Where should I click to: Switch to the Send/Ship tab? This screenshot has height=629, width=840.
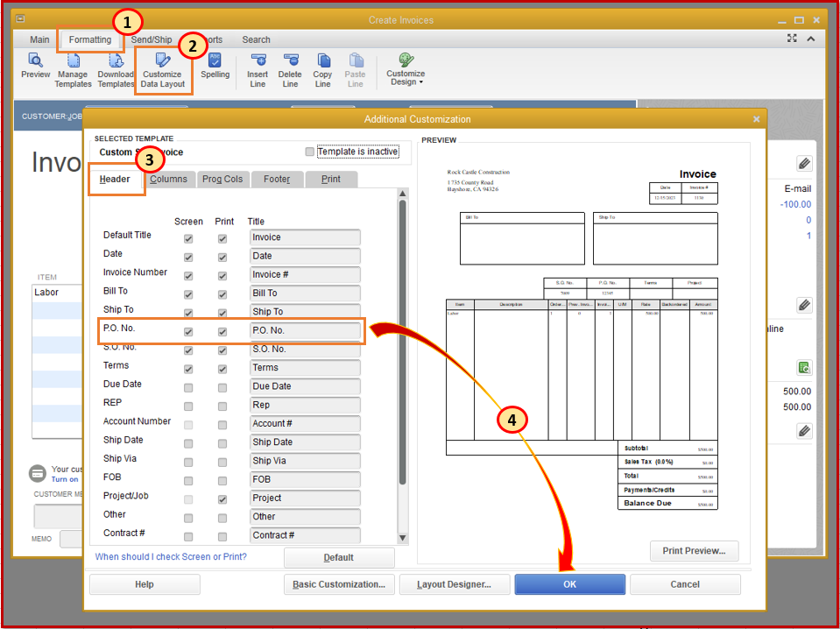151,39
